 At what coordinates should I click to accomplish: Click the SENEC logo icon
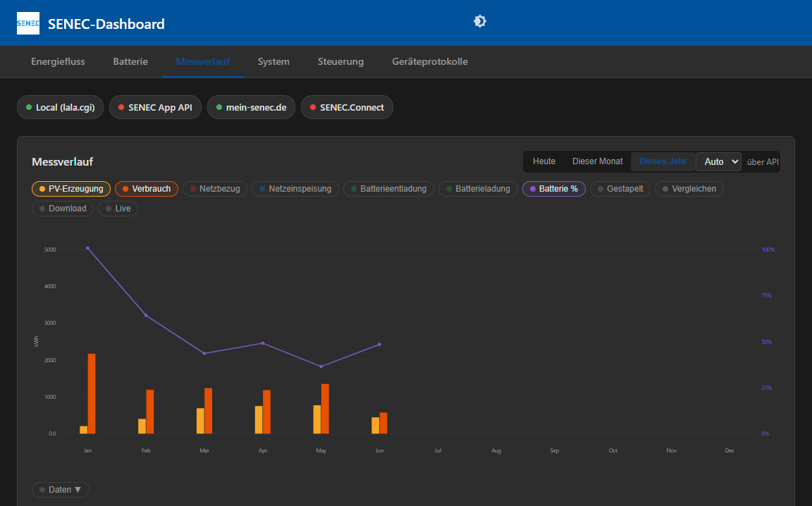(x=28, y=23)
